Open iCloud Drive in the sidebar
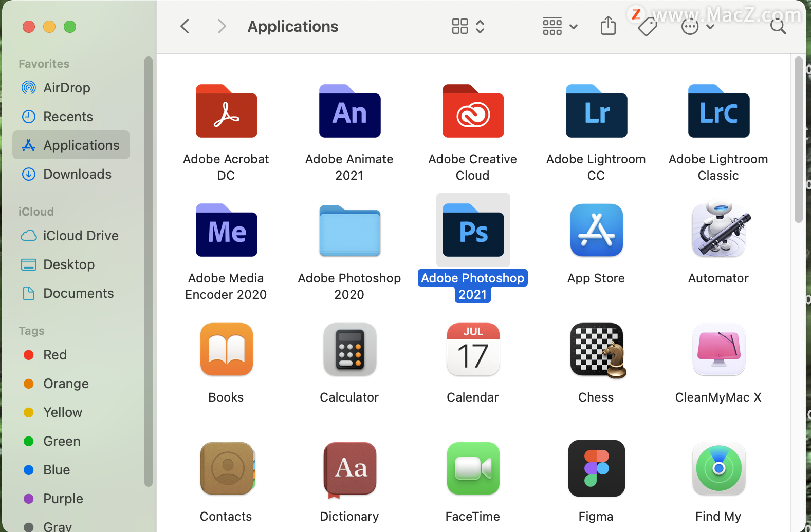Screen dimensions: 811x532 click(x=71, y=236)
